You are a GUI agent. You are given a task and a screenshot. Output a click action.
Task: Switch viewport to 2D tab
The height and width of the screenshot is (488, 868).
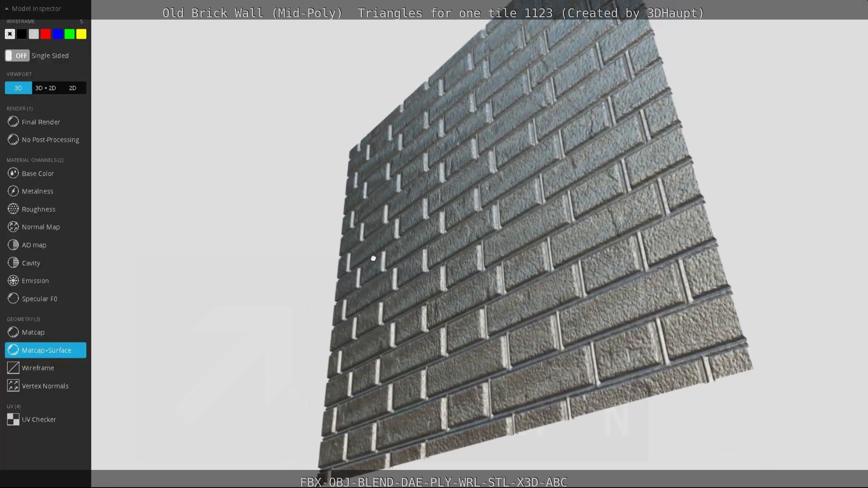72,88
